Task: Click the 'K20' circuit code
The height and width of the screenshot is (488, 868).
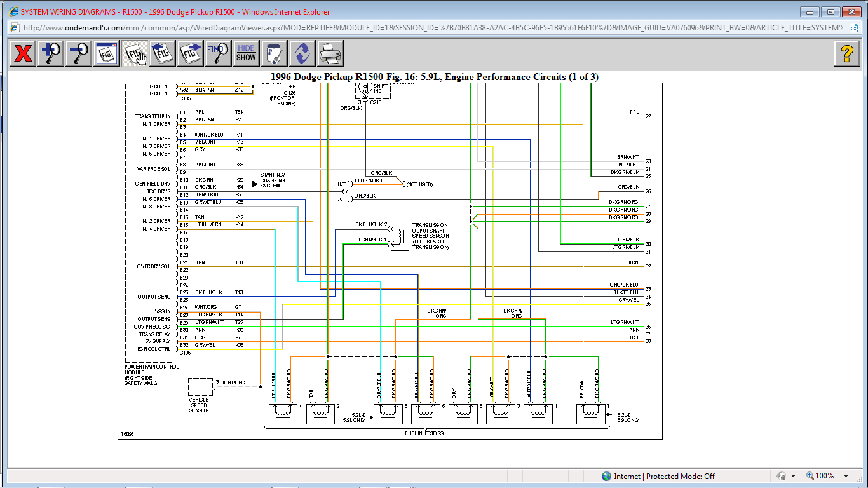Action: click(240, 180)
